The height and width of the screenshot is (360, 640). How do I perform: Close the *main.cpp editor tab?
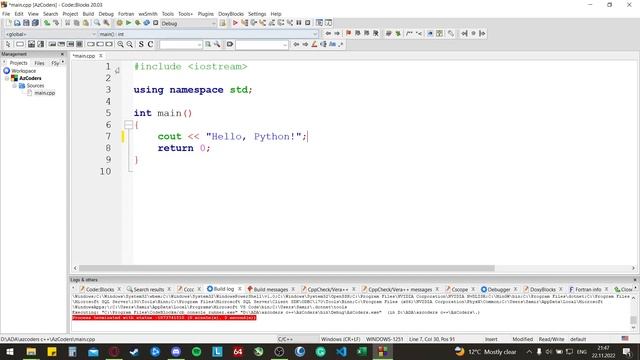[x=101, y=56]
